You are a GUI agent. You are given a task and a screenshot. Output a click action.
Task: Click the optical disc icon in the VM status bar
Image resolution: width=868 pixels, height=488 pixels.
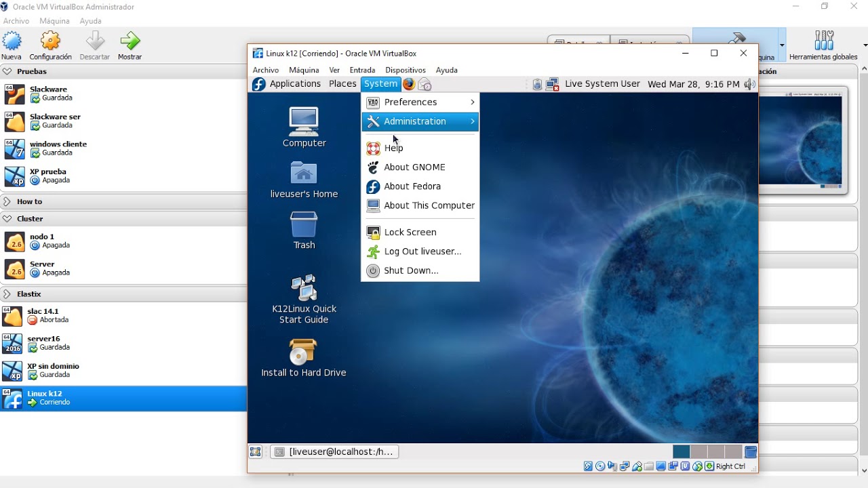pos(600,466)
